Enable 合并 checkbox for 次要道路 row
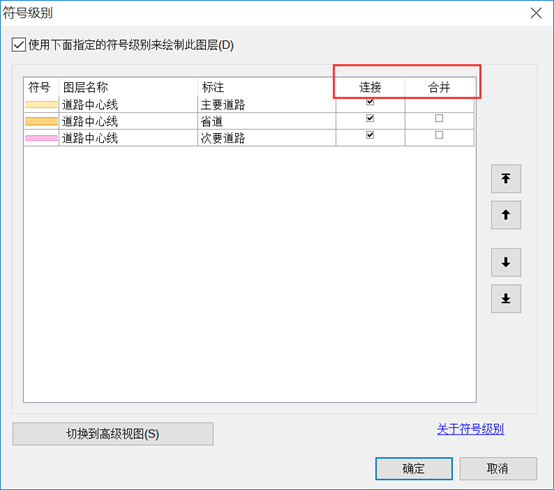This screenshot has width=554, height=490. [439, 135]
